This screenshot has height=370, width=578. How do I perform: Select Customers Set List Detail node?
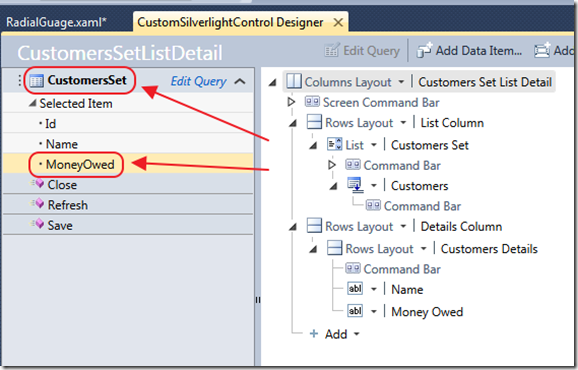tap(485, 82)
